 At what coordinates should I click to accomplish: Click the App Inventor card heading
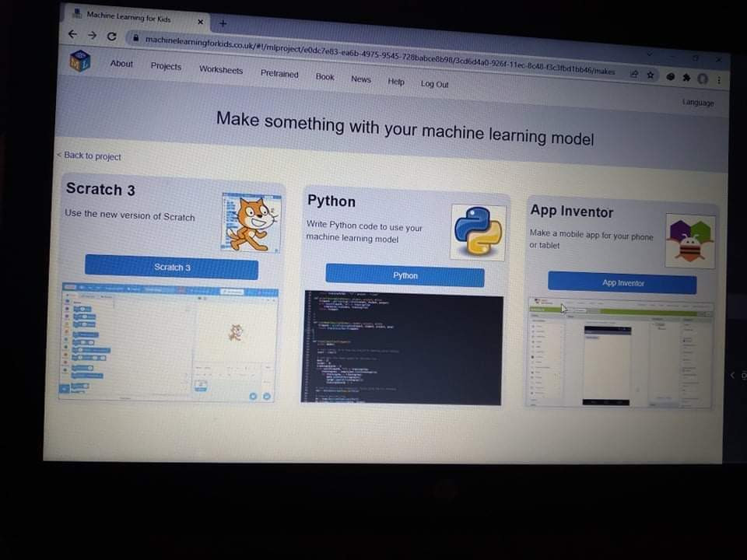click(x=572, y=211)
